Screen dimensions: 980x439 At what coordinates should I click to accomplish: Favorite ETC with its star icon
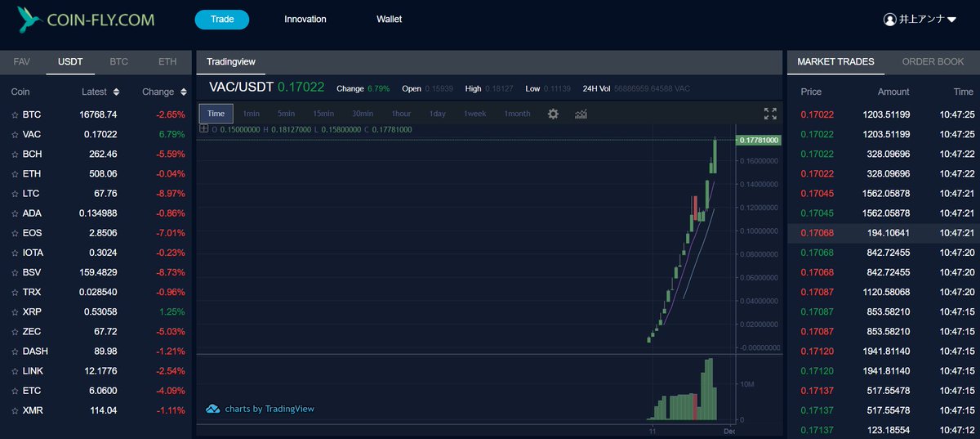point(15,391)
